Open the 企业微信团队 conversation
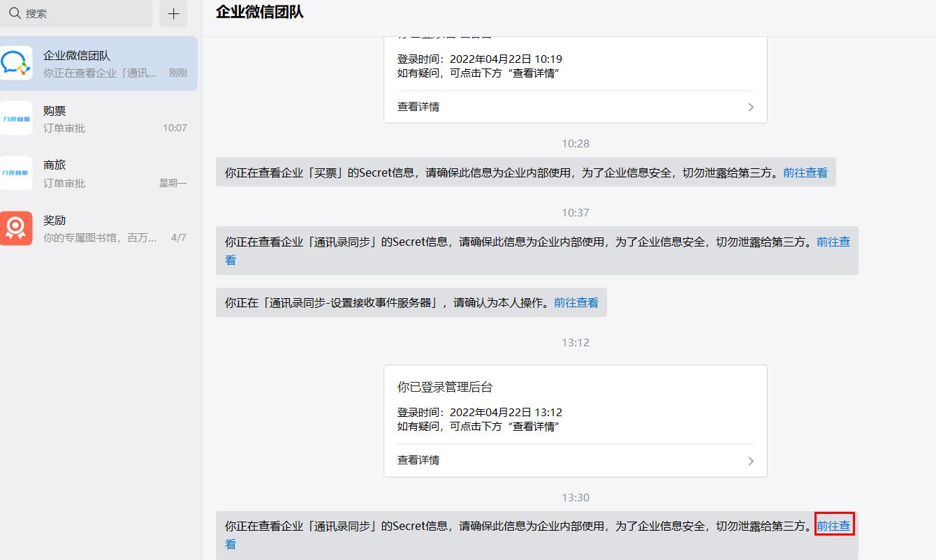 98,64
